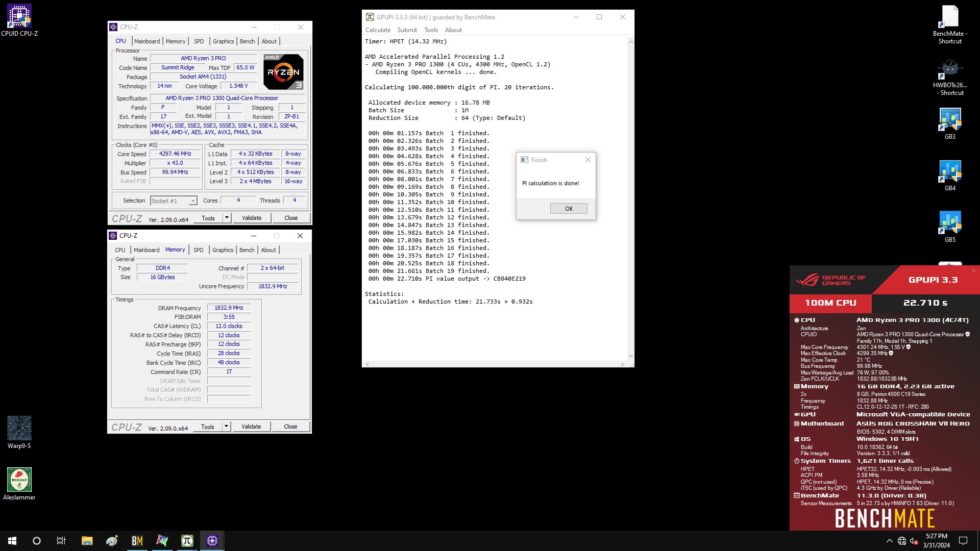Switch to GPUPI pi icon on taskbar
980x551 pixels.
(187, 541)
